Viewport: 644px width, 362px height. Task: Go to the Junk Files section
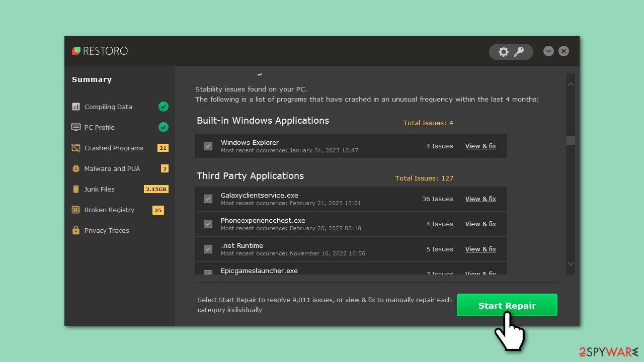pos(100,189)
